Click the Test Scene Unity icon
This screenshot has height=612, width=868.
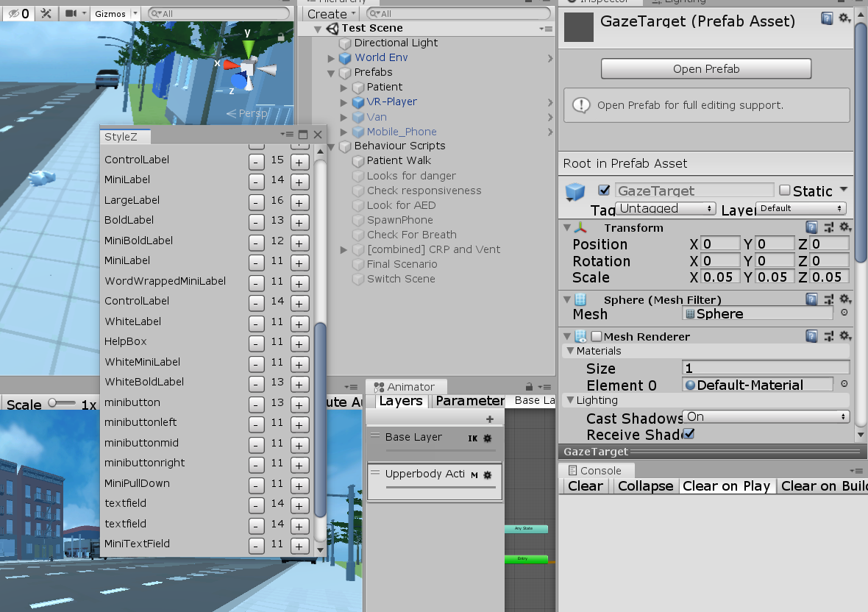[332, 28]
